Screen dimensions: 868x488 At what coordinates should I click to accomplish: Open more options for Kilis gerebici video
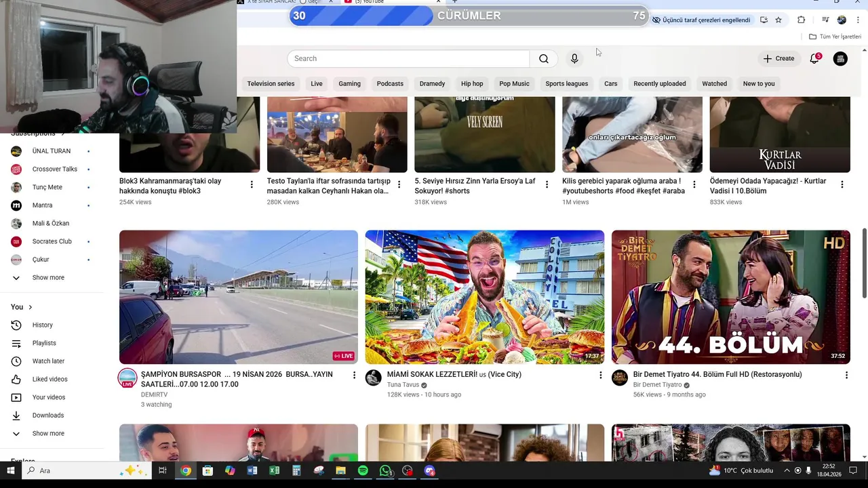pos(694,184)
